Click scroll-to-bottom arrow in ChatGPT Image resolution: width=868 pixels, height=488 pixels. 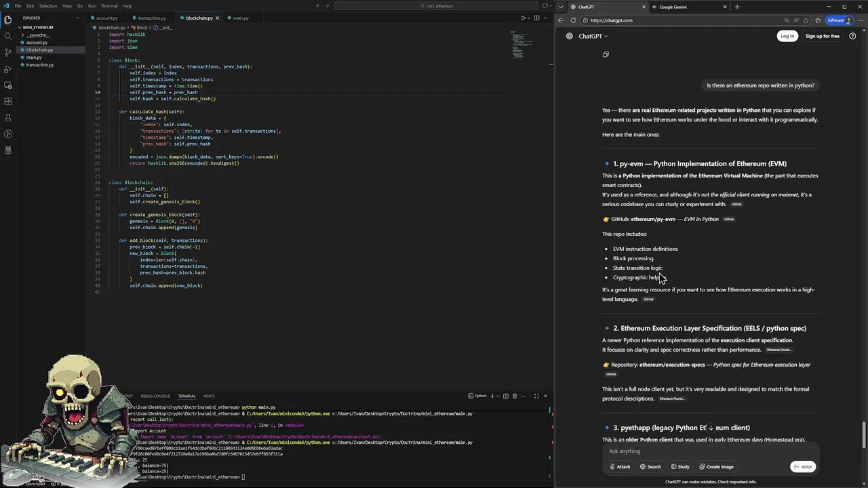(711, 427)
